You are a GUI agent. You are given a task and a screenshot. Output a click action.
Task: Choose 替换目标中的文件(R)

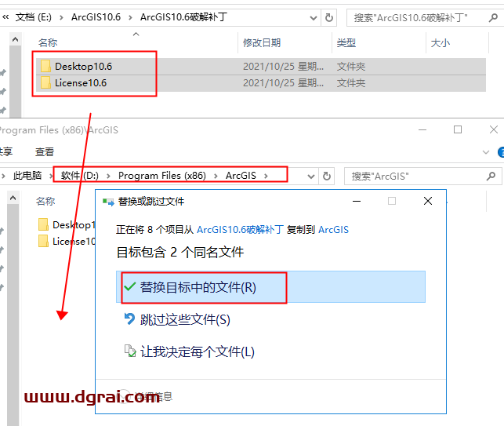(x=270, y=287)
